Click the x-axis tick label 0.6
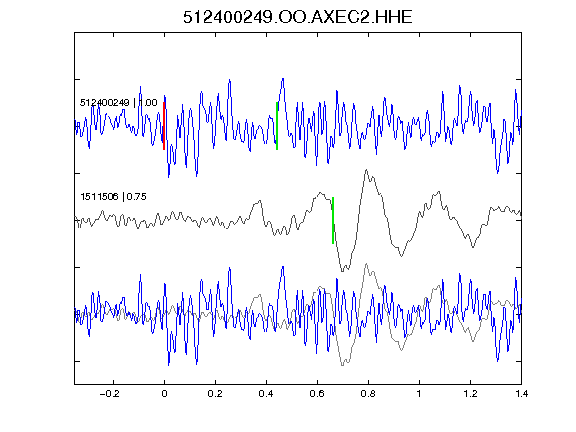The image size is (576, 432). coord(317,394)
